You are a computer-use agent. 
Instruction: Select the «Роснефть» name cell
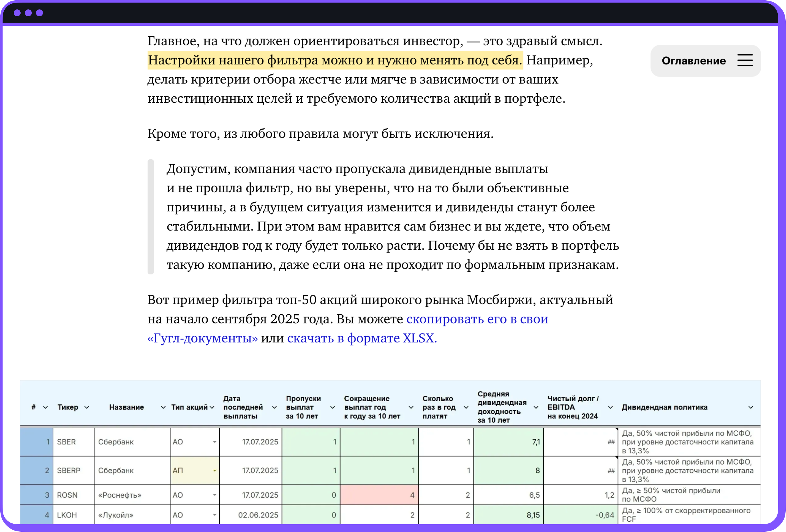coord(132,495)
